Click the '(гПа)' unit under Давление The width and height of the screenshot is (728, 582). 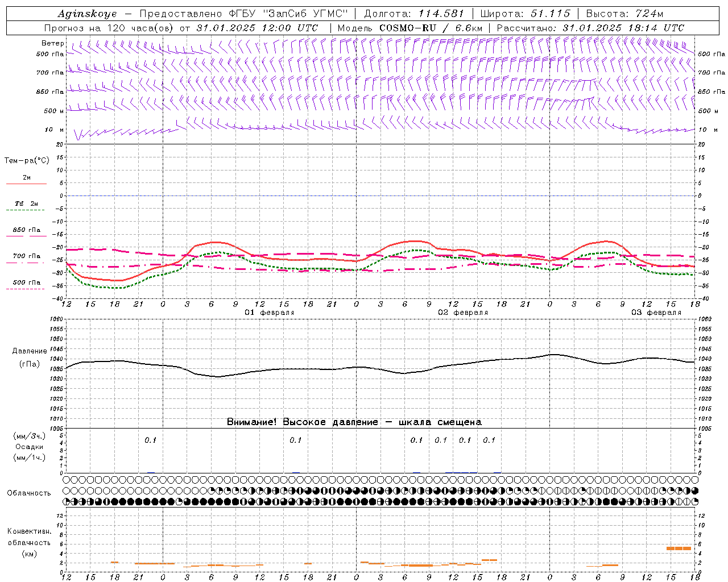click(x=30, y=364)
